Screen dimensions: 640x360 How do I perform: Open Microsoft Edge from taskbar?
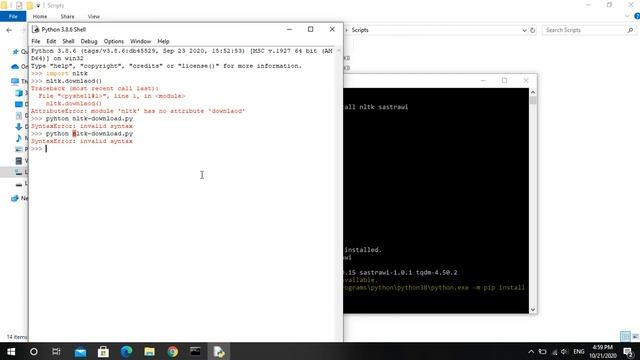pyautogui.click(x=127, y=351)
